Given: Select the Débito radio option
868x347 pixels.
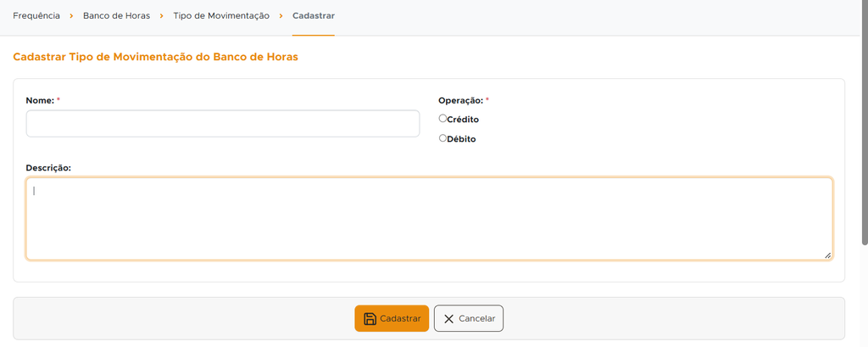Looking at the screenshot, I should [x=442, y=138].
